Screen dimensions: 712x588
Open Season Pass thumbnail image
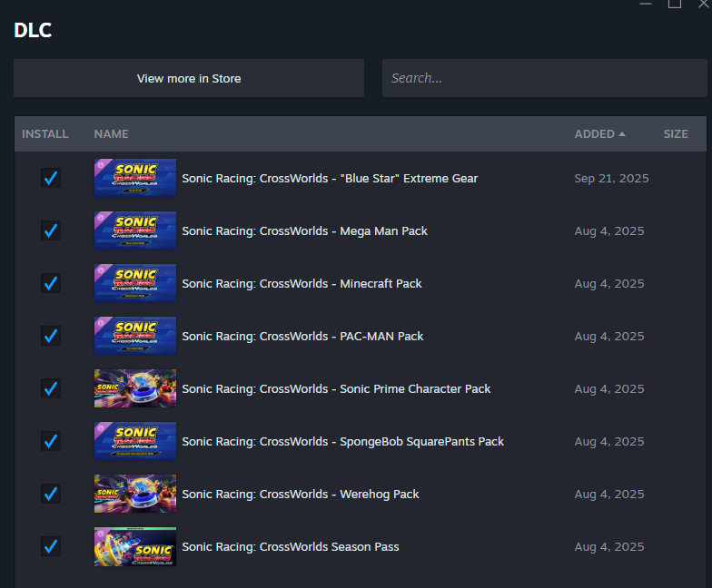[135, 546]
